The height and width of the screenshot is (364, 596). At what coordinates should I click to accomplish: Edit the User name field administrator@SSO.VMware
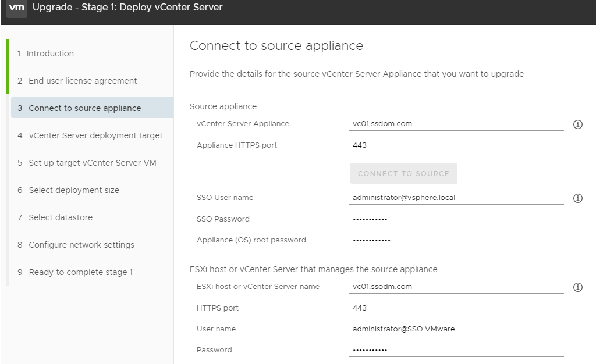[x=456, y=329]
